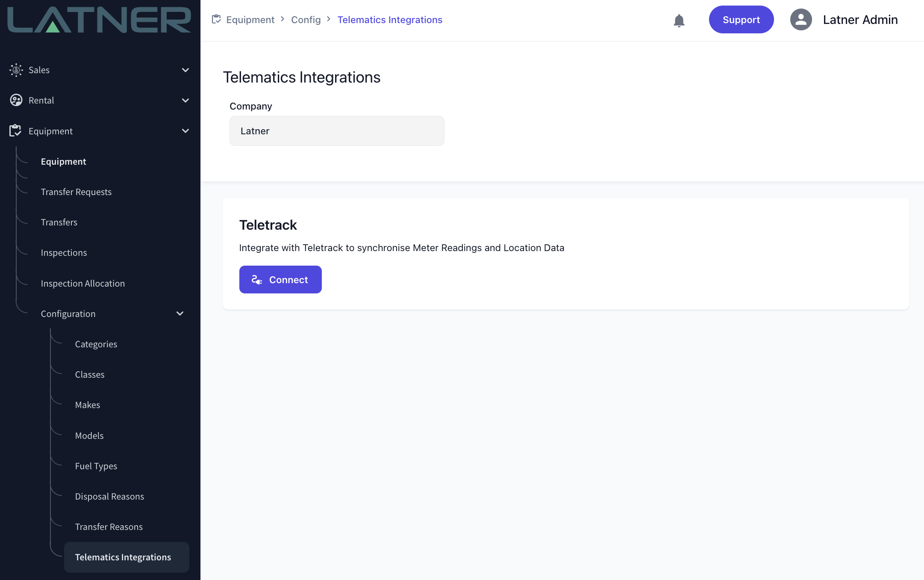The width and height of the screenshot is (924, 580).
Task: Collapse the Equipment section chevron
Action: tap(185, 130)
